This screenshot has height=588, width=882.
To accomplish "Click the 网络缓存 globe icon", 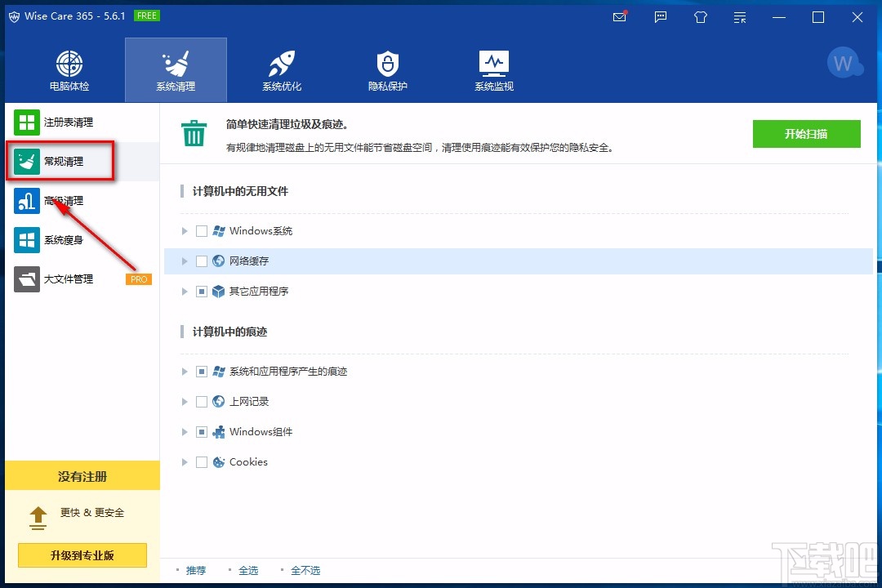I will [x=218, y=261].
